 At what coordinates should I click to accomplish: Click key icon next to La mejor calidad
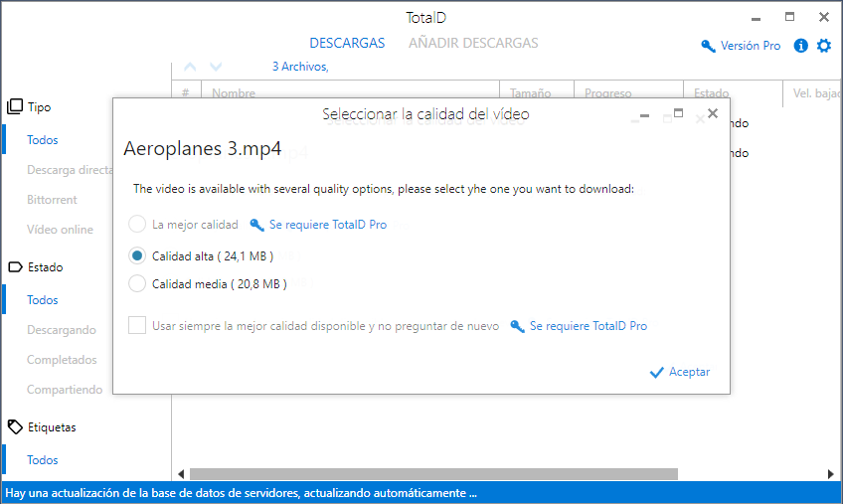pyautogui.click(x=257, y=225)
